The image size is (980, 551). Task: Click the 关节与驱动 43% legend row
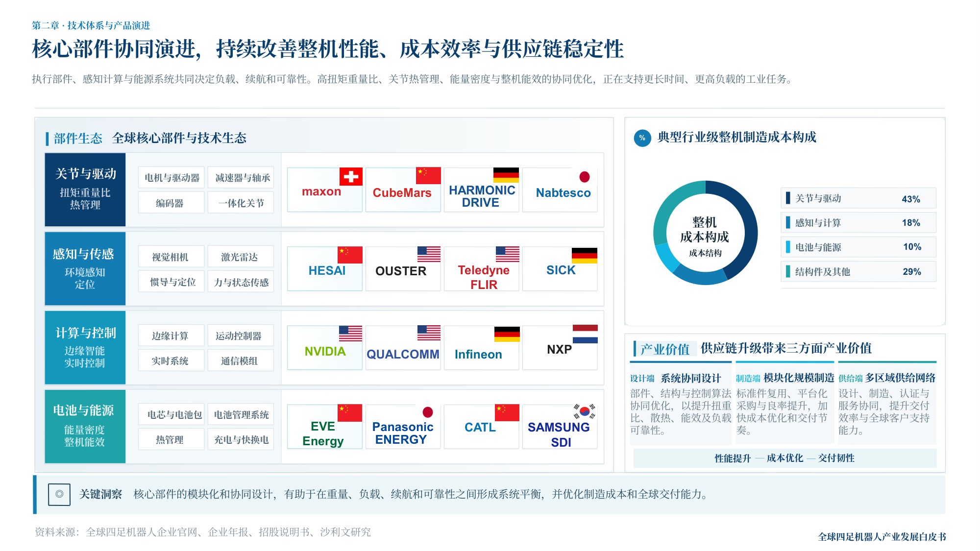858,198
